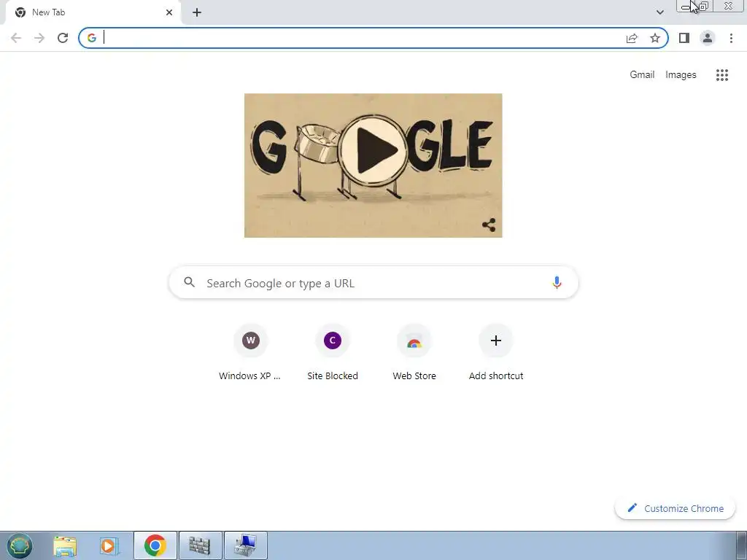Play the Google Doodle
Viewport: 747px width, 560px height.
(374, 150)
